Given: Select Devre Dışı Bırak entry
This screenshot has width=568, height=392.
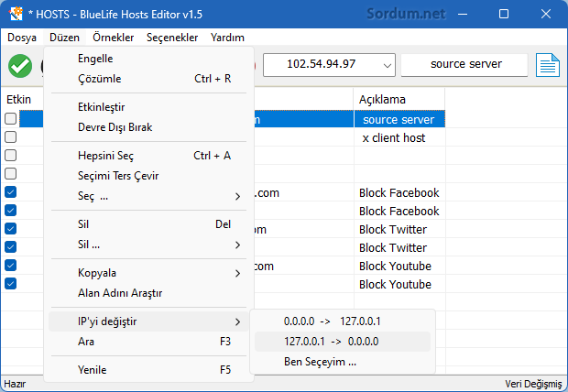Looking at the screenshot, I should 148,127.
